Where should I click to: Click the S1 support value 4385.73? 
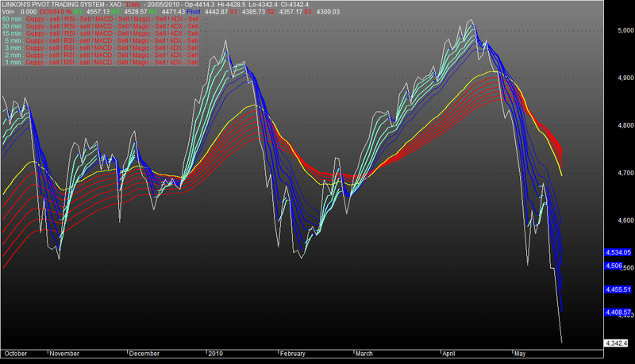click(253, 12)
